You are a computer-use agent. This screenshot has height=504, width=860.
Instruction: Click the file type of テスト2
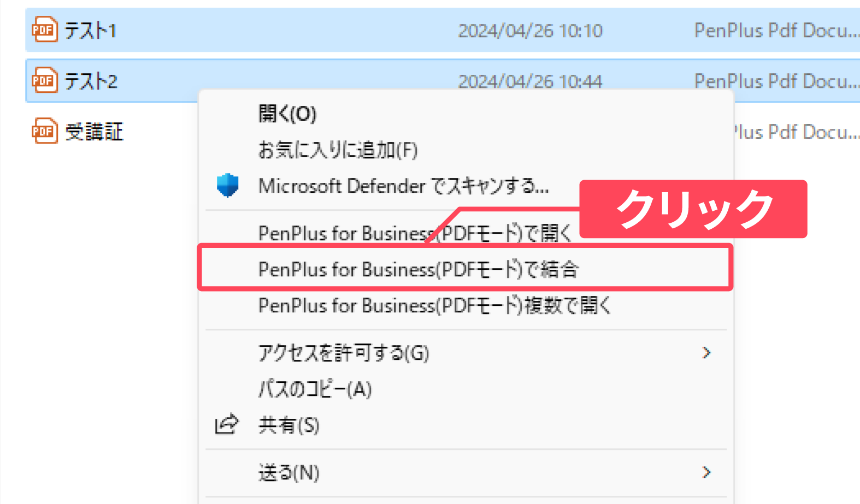click(x=776, y=81)
